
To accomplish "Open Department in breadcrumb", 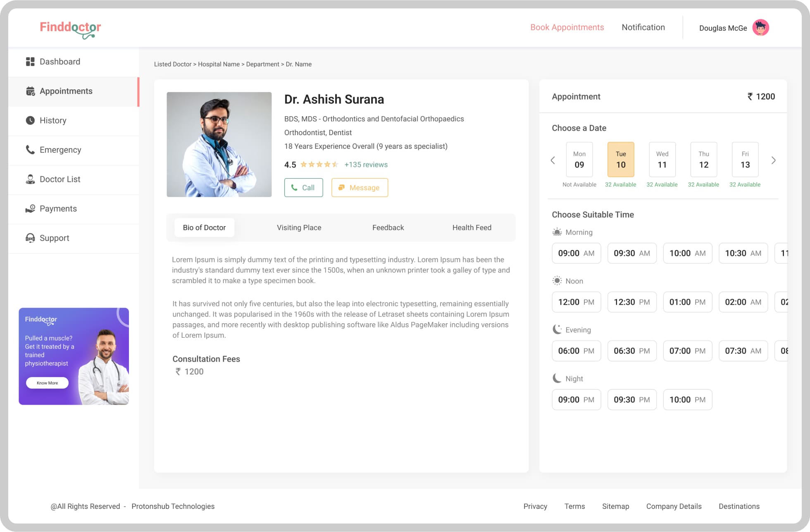I will tap(262, 64).
